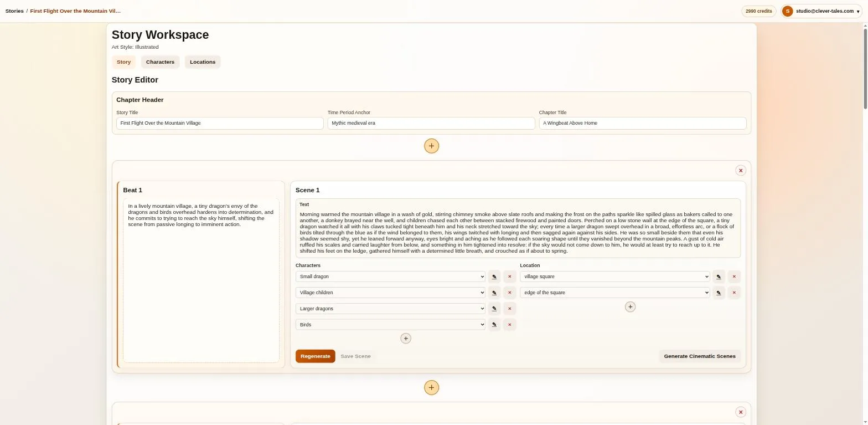Edit the edge of the square location
Screen dimensions: 868x425
719,293
